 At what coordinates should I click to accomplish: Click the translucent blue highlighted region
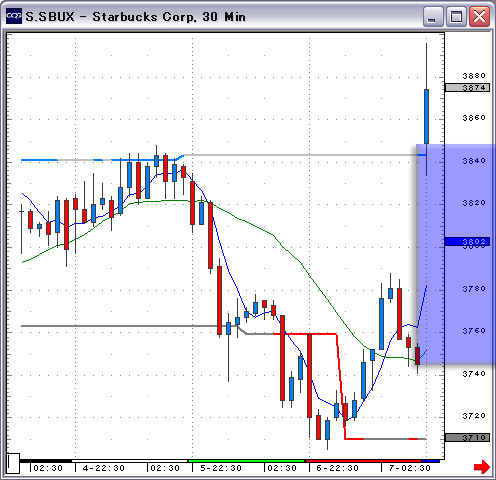click(x=455, y=254)
